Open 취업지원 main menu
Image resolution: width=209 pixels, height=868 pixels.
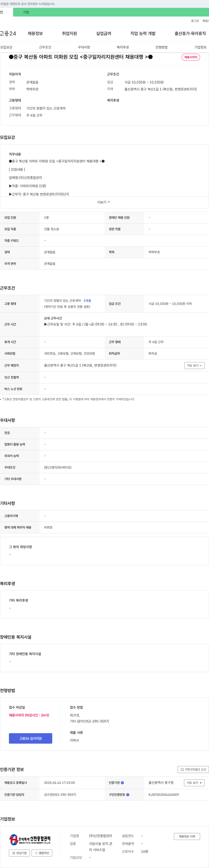point(69,33)
